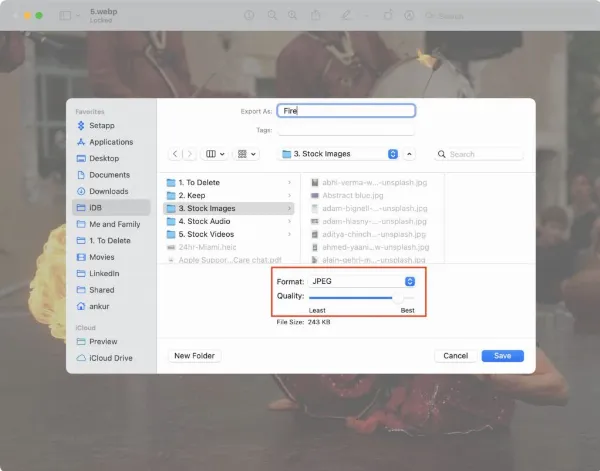Click Preview's zoom out toolbar icon
Image resolution: width=600 pixels, height=471 pixels.
click(x=272, y=15)
